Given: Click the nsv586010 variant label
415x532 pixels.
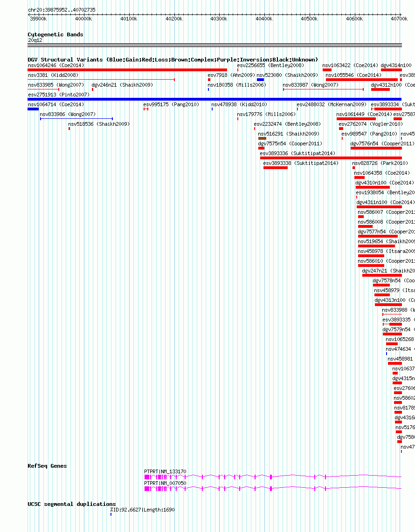Looking at the screenshot, I should coord(386,261).
